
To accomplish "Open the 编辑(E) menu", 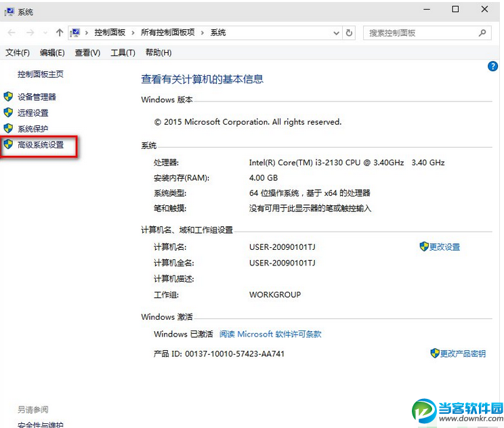I will (x=52, y=52).
